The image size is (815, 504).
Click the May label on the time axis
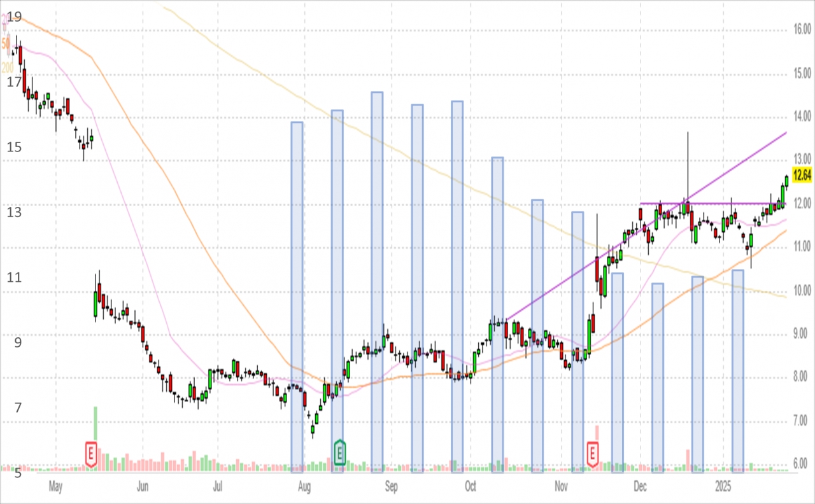(x=55, y=486)
